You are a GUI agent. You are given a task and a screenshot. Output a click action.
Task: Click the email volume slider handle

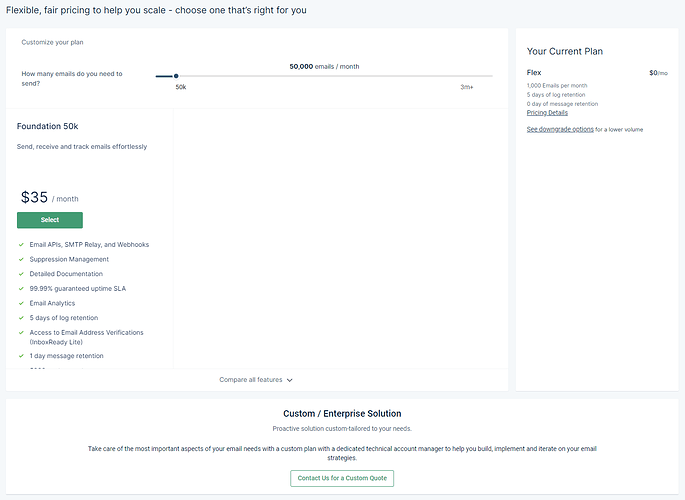pyautogui.click(x=176, y=76)
